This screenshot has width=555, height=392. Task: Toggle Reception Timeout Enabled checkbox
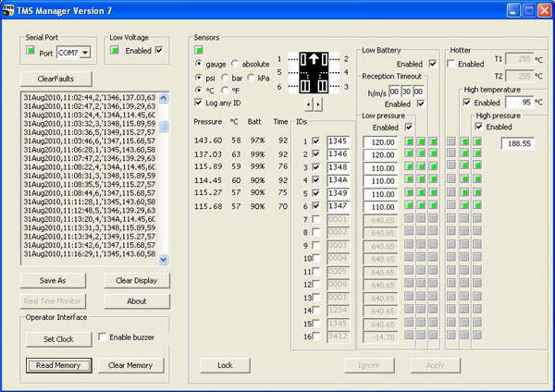pyautogui.click(x=421, y=104)
